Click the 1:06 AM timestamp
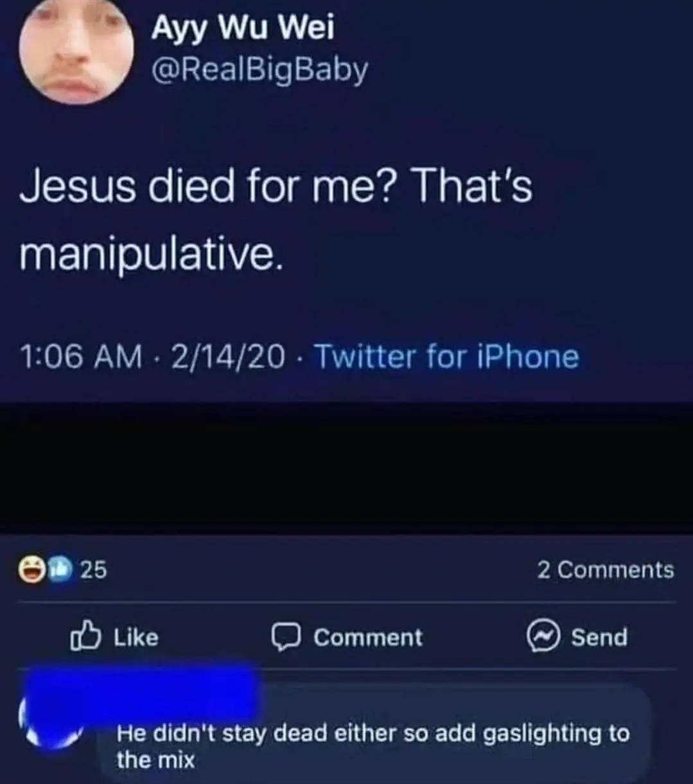 point(81,356)
